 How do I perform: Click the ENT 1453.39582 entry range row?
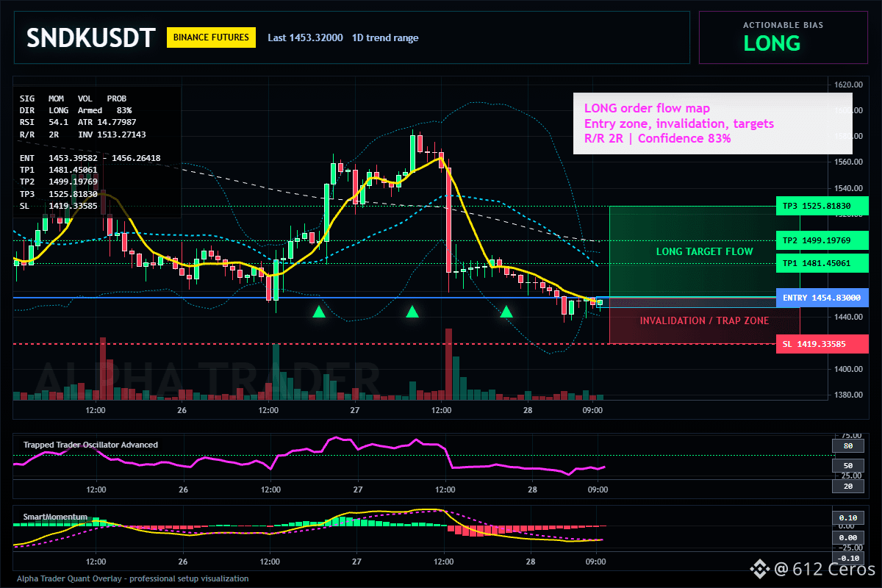click(90, 158)
